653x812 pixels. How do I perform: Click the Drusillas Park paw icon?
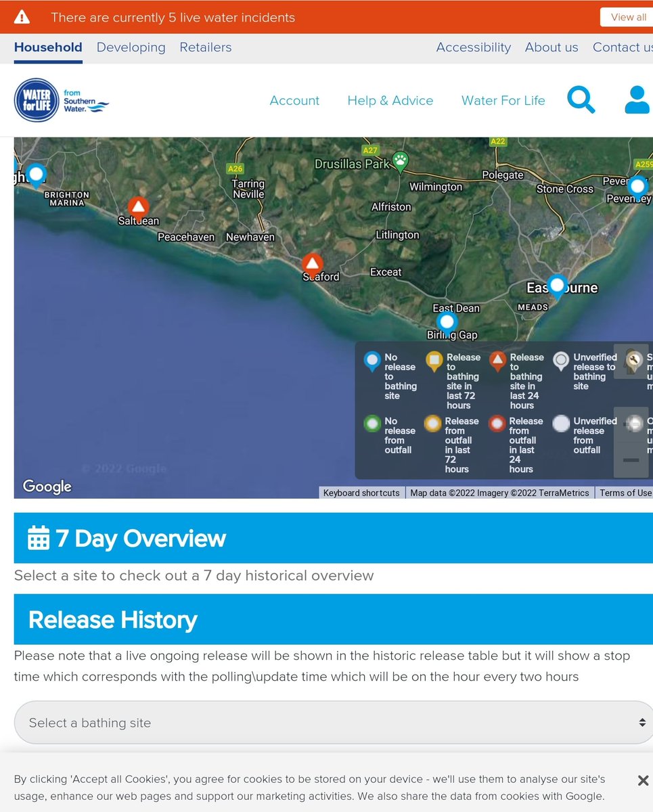pyautogui.click(x=401, y=161)
